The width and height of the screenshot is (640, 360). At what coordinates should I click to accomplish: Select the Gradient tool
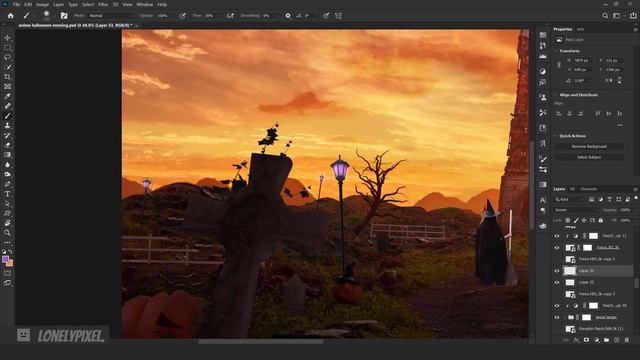(x=7, y=155)
